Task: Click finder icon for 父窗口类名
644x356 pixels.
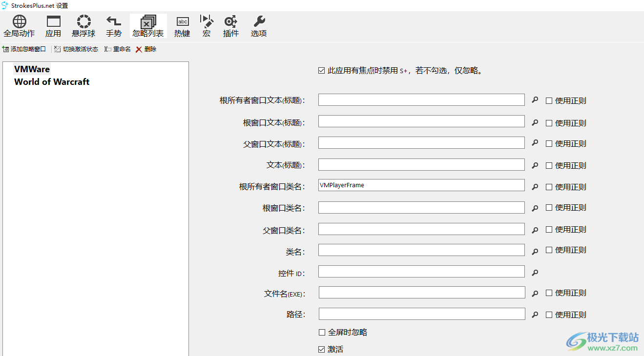Action: (535, 230)
